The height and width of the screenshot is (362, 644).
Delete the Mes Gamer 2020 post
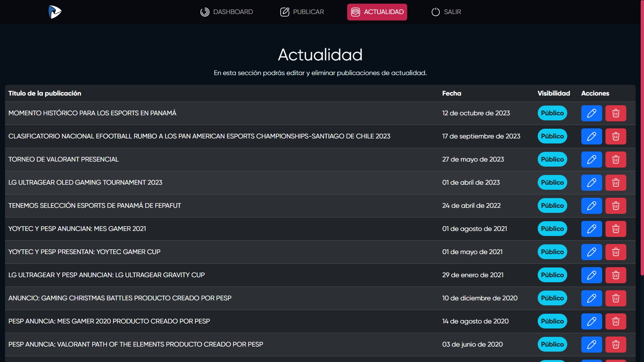pyautogui.click(x=616, y=321)
